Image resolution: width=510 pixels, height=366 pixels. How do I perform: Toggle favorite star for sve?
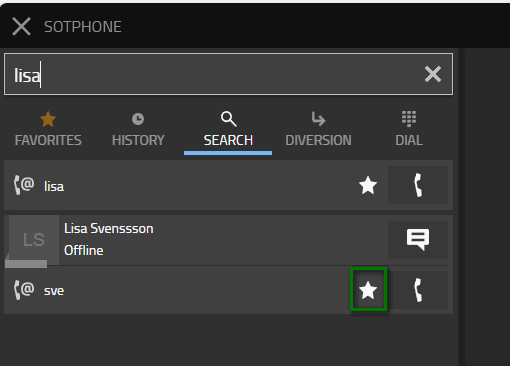pyautogui.click(x=368, y=290)
